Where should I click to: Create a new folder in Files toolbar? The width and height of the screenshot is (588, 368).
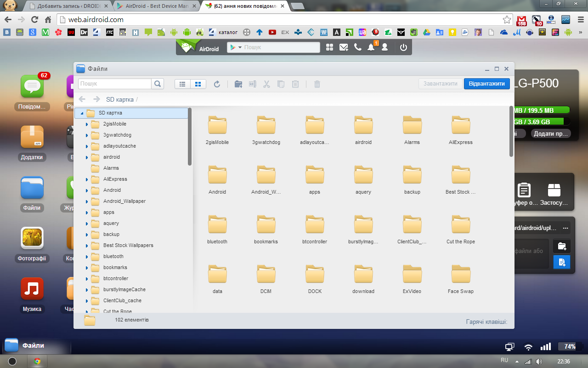pos(238,84)
